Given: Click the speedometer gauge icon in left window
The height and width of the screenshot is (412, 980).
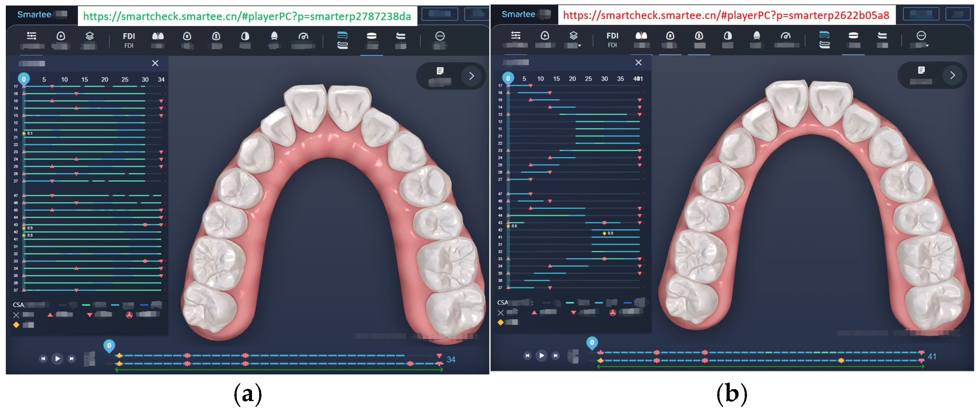Looking at the screenshot, I should [x=303, y=37].
